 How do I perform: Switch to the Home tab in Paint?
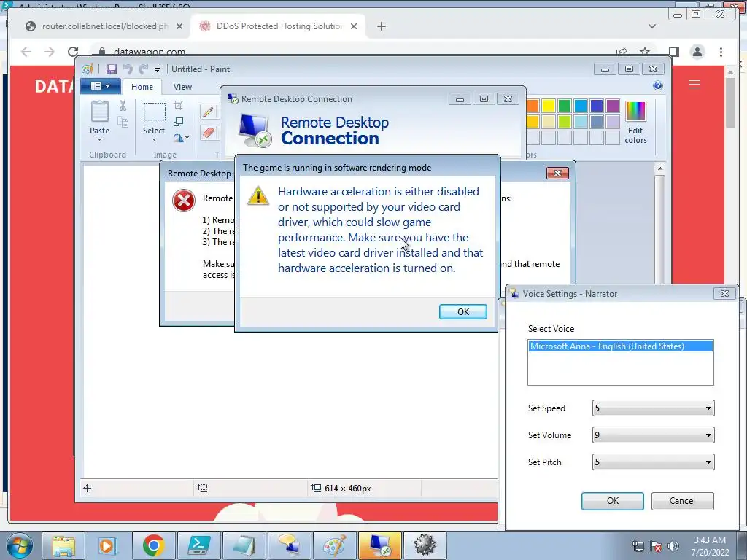(142, 87)
